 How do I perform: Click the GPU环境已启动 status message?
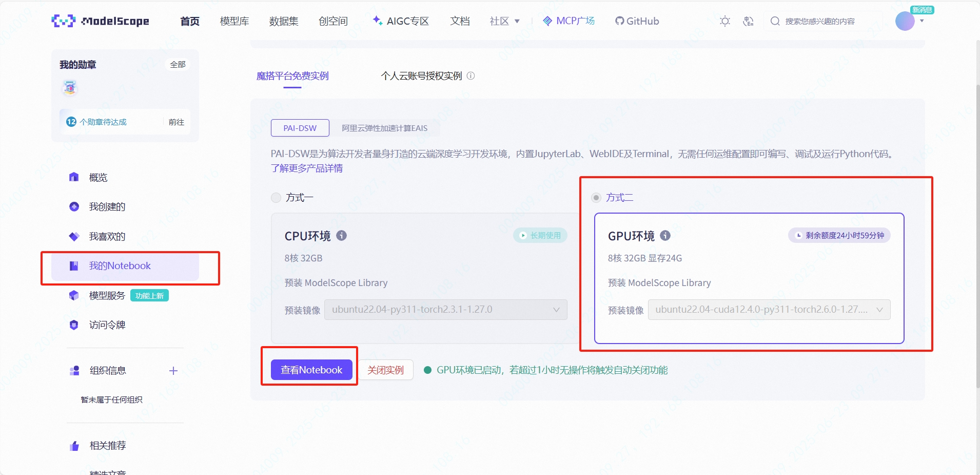[552, 370]
